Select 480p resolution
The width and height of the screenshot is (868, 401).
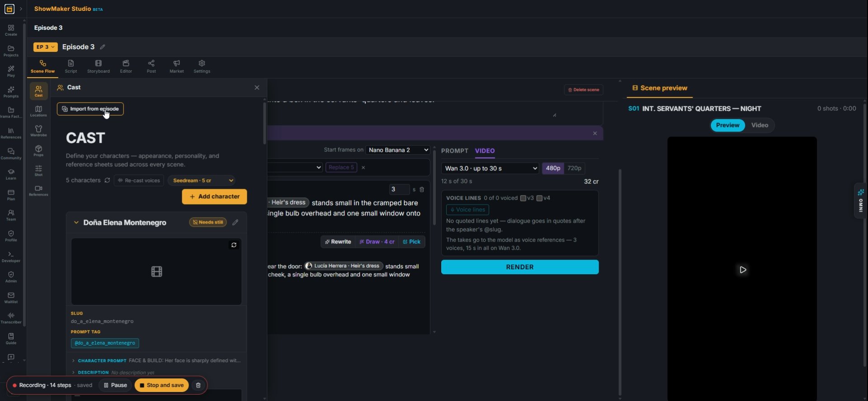(x=553, y=168)
